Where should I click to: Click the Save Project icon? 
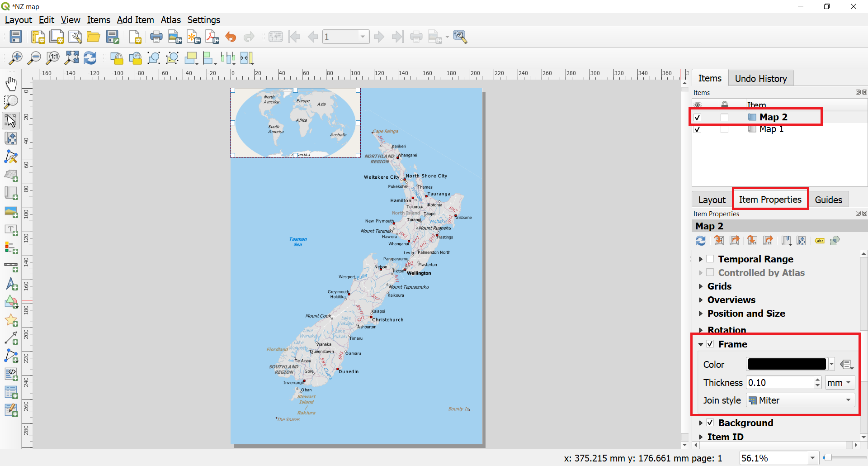(x=16, y=37)
